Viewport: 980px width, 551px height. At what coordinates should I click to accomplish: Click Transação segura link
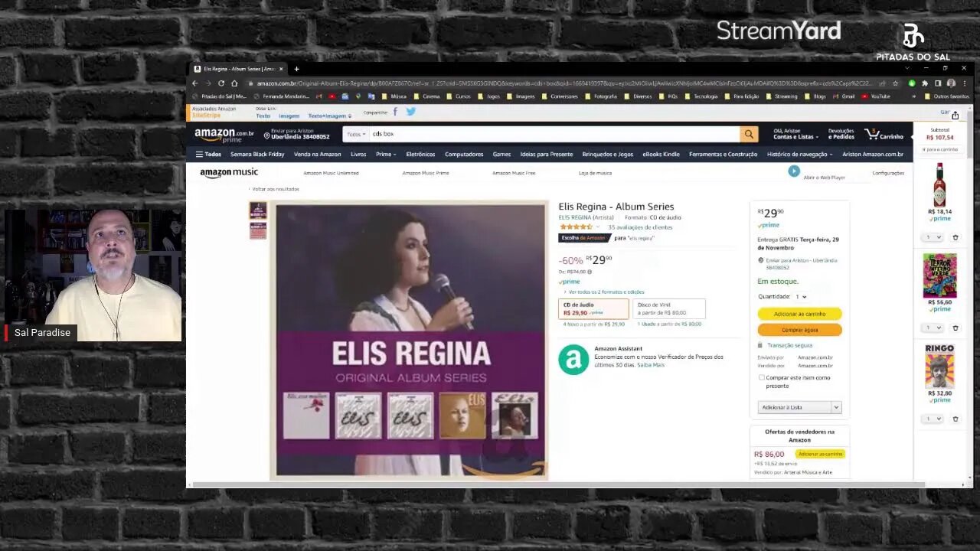(x=789, y=345)
